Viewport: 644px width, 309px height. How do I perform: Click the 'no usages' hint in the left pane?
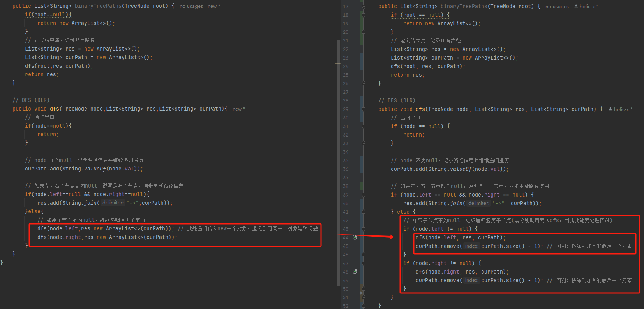(x=191, y=6)
